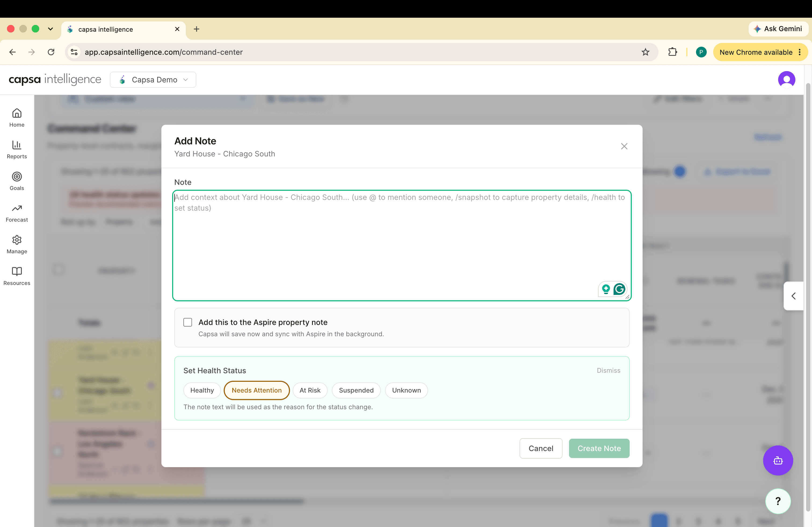Choose the Suspended health status

[356, 390]
